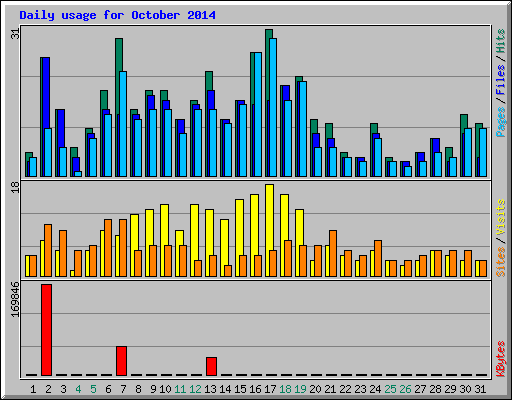Click the 'Hits' legend label

500,41
